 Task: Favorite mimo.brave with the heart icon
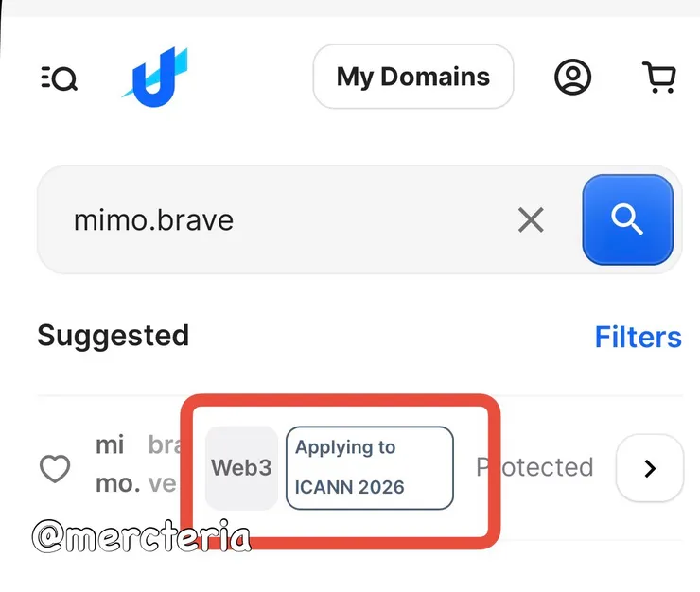tap(55, 468)
